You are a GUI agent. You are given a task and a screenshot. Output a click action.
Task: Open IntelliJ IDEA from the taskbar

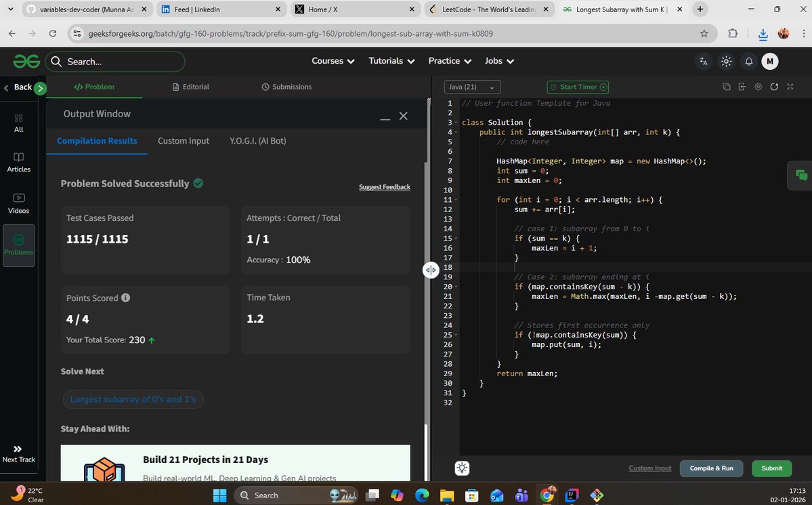click(572, 496)
